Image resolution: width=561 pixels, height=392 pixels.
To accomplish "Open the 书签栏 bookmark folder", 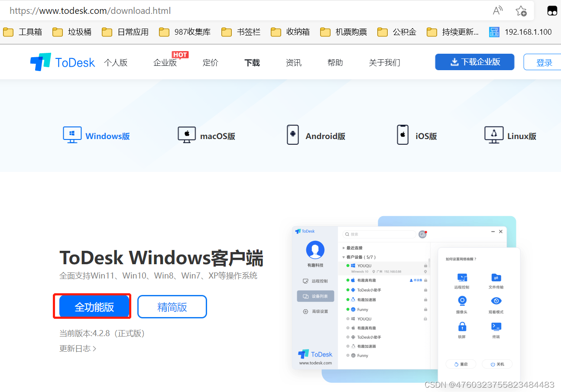I will pyautogui.click(x=241, y=32).
